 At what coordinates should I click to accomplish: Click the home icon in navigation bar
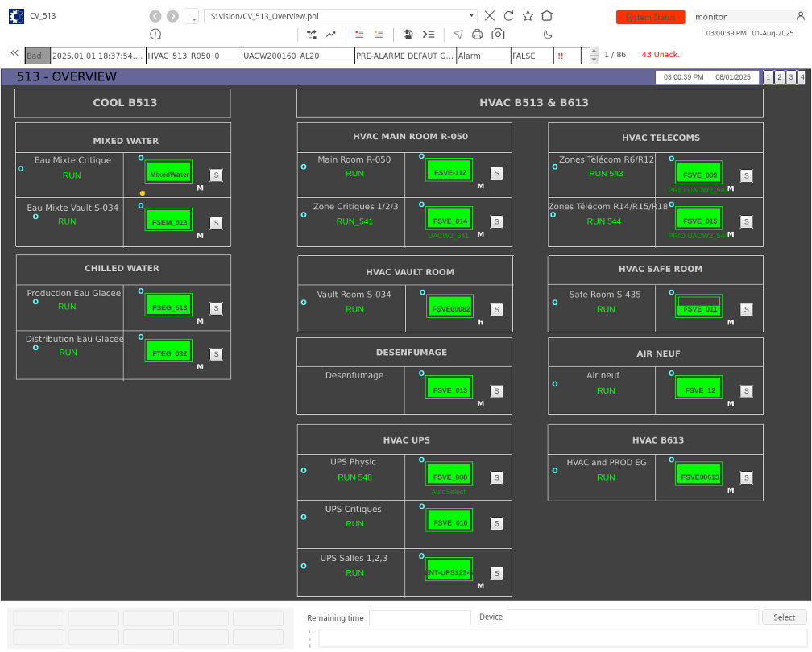click(x=547, y=16)
